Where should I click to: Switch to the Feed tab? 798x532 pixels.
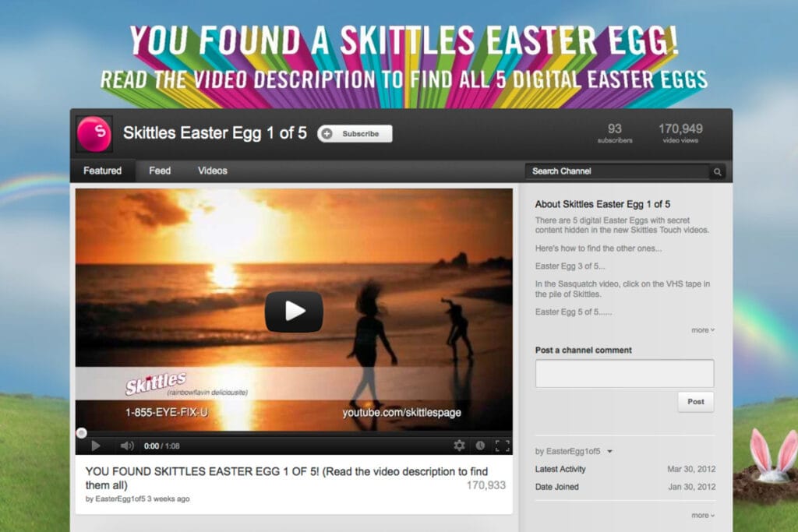160,171
